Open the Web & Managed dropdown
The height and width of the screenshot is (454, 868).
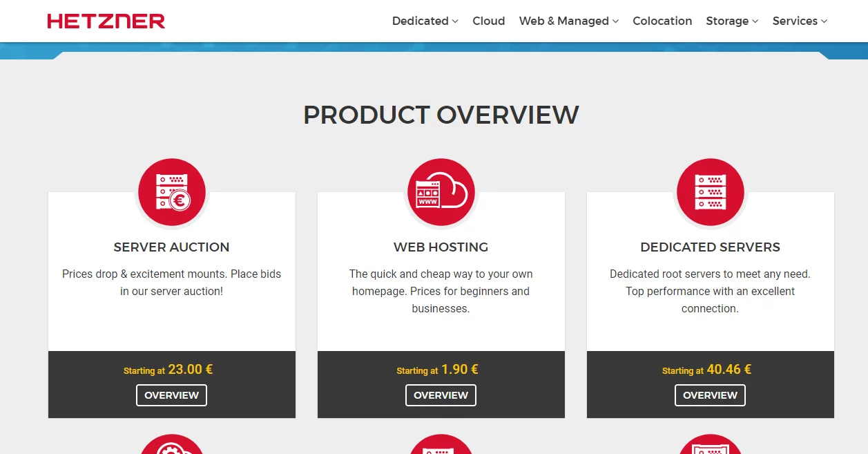coord(568,21)
